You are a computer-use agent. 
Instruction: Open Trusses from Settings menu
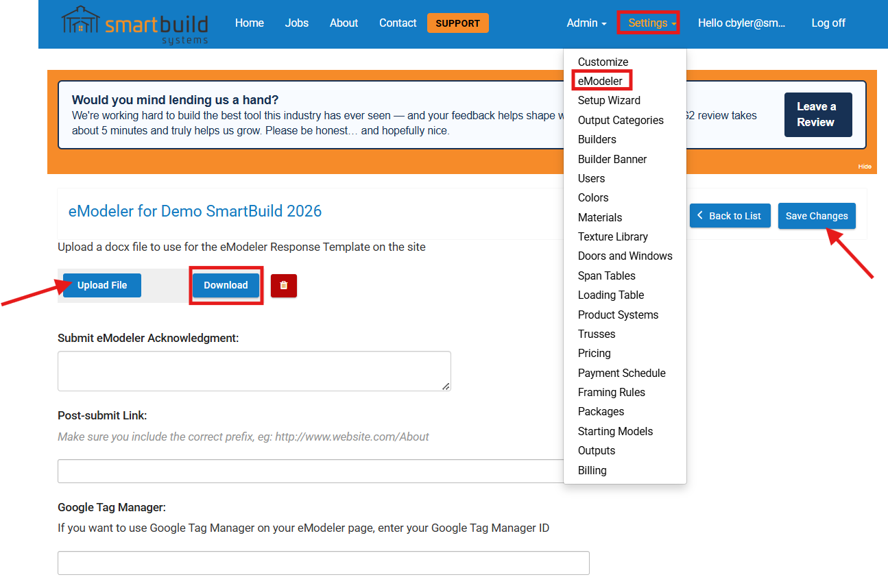click(x=597, y=334)
